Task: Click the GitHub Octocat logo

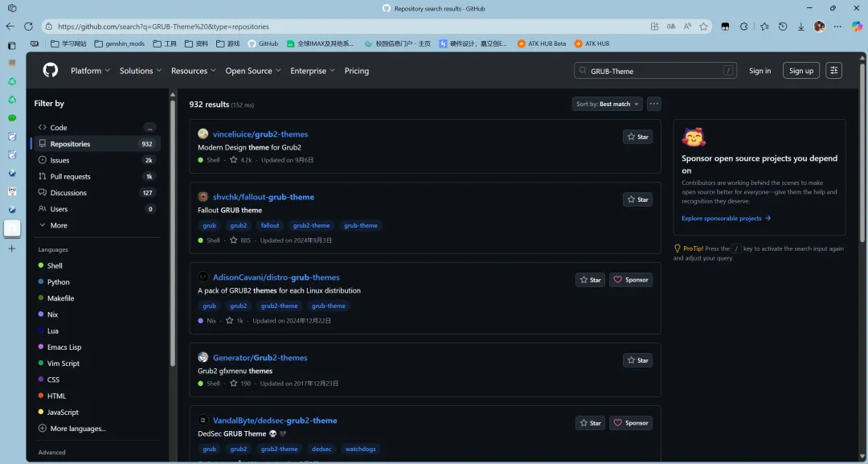Action: [51, 70]
